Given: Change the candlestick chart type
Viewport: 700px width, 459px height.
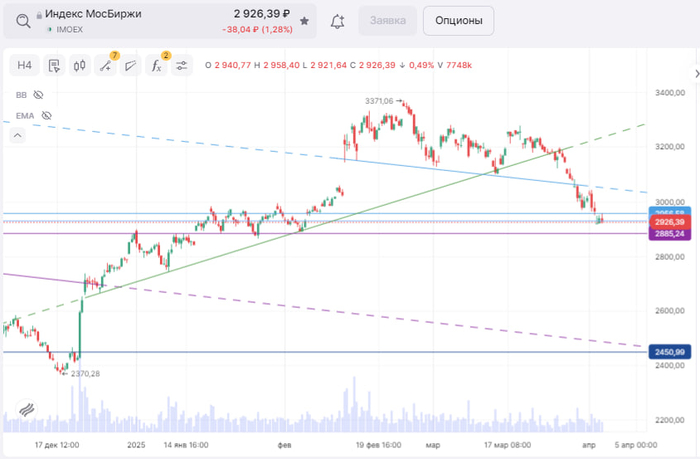Looking at the screenshot, I should pyautogui.click(x=79, y=66).
